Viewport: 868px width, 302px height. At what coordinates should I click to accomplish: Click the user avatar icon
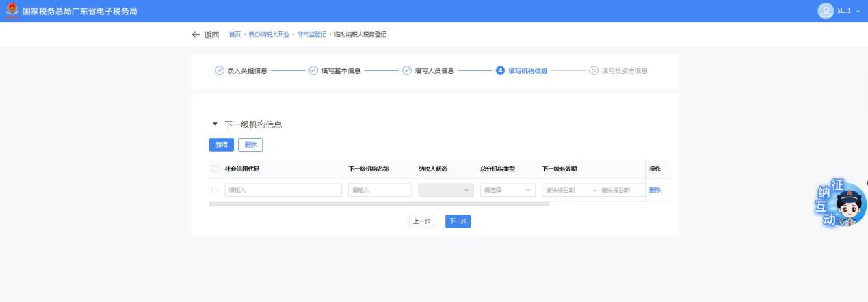coord(826,11)
